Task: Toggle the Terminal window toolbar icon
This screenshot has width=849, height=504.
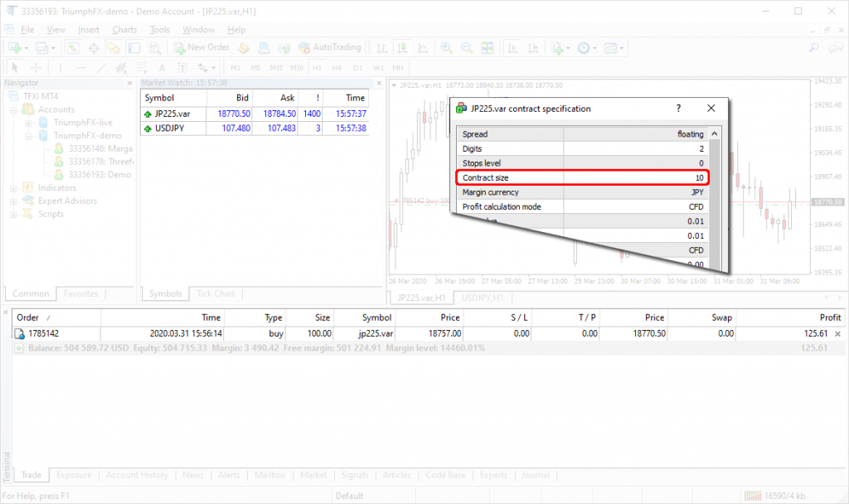Action: tap(134, 48)
